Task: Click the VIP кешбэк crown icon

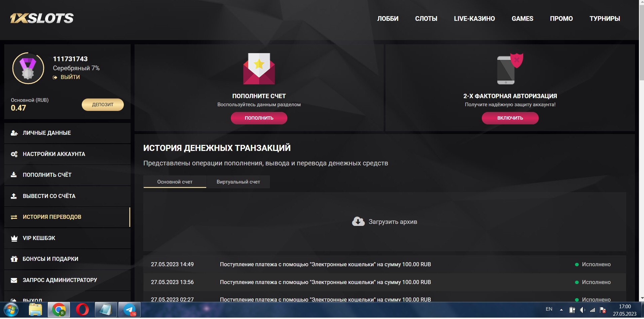Action: click(x=13, y=238)
